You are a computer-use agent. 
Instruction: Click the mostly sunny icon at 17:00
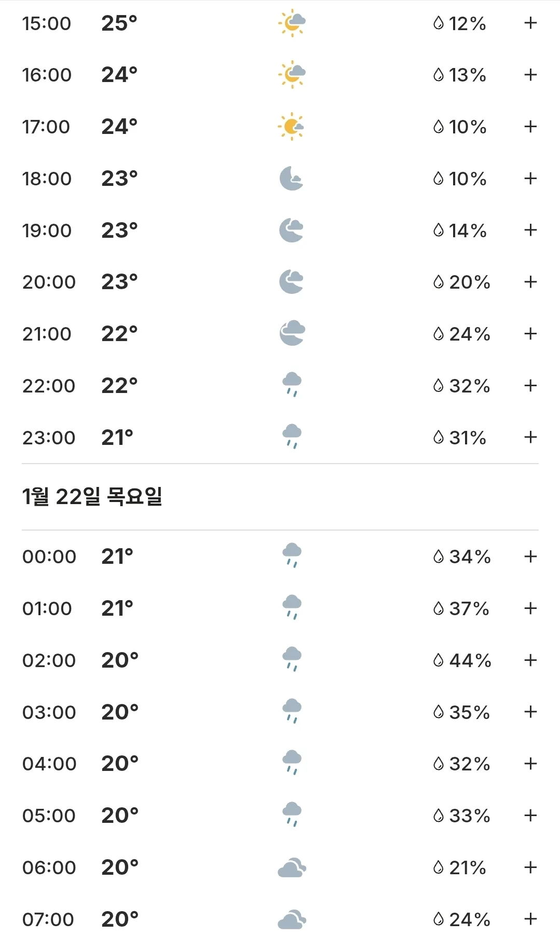point(291,126)
